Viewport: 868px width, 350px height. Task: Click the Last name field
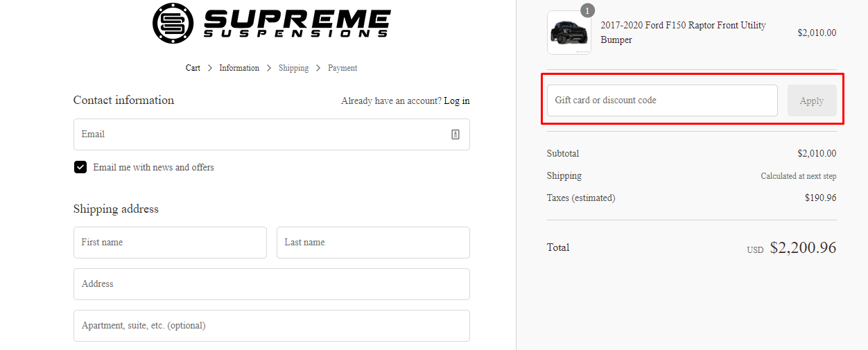pyautogui.click(x=373, y=243)
